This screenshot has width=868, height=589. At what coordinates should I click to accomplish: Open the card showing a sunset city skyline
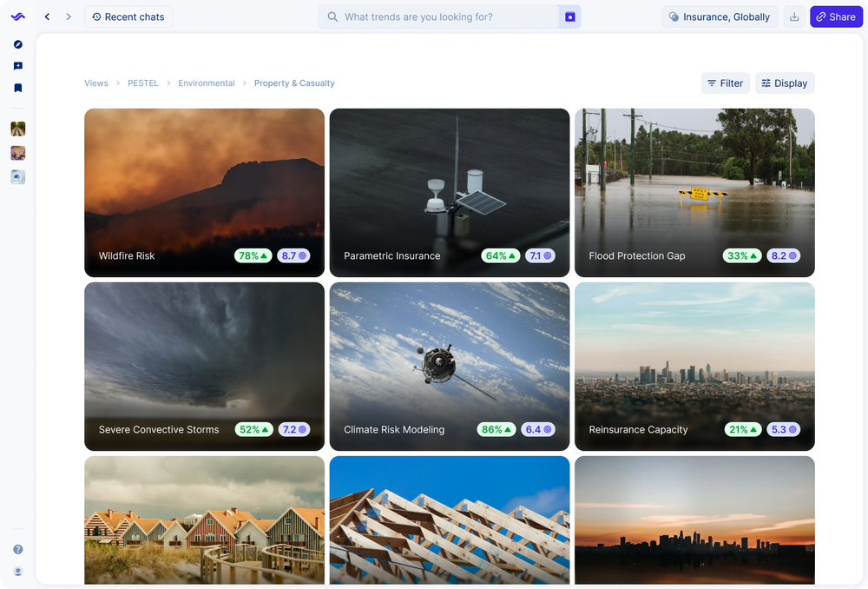click(694, 520)
